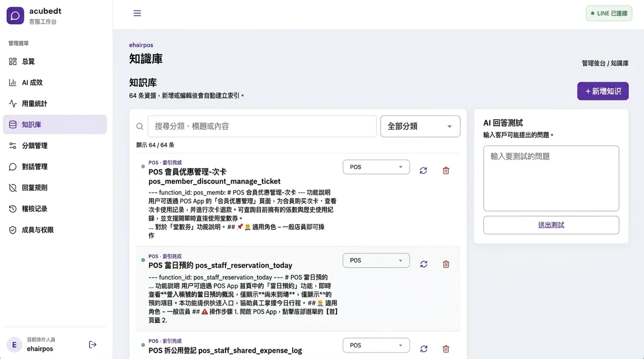Click the 分類管理 sliders icon

(13, 146)
